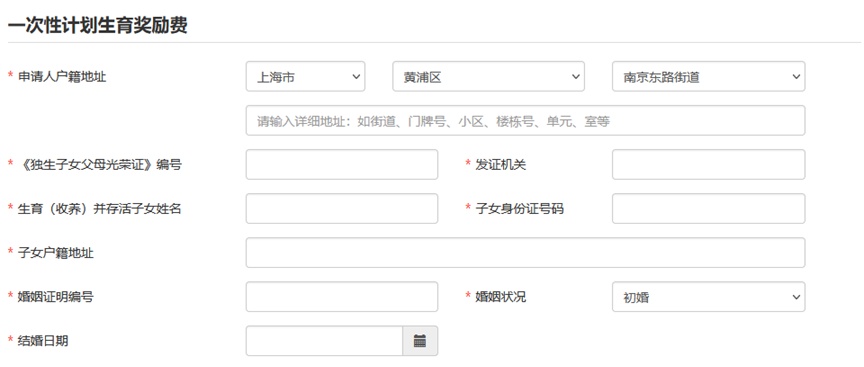Click the 申请人户籍地址 label
Screen dimensions: 864x367
coord(62,77)
